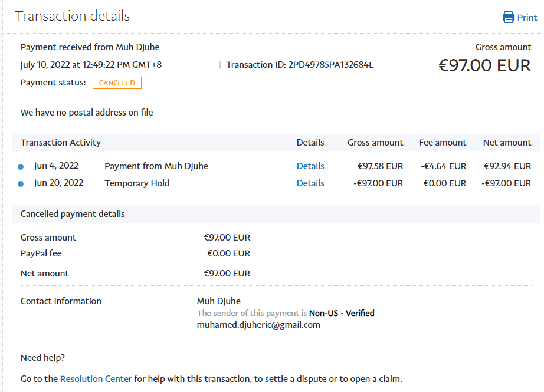This screenshot has width=544, height=392.
Task: Click the CANCELED payment status badge
Action: (117, 83)
